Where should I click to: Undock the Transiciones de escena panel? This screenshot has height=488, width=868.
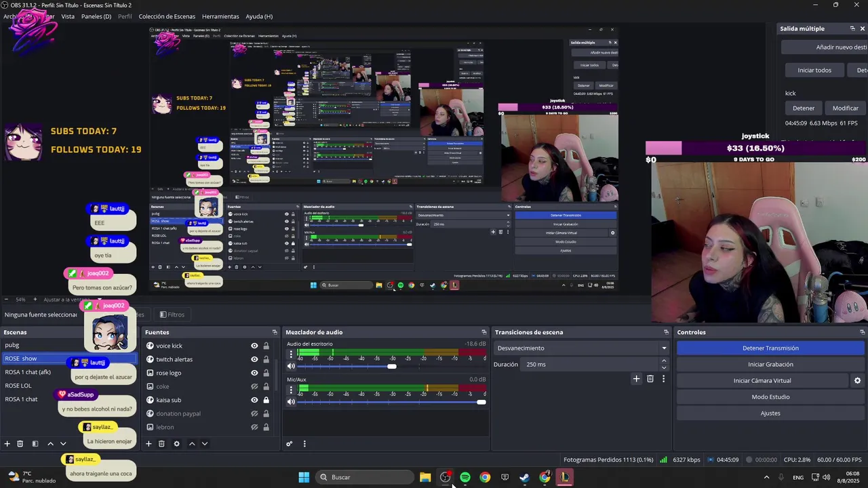[666, 332]
